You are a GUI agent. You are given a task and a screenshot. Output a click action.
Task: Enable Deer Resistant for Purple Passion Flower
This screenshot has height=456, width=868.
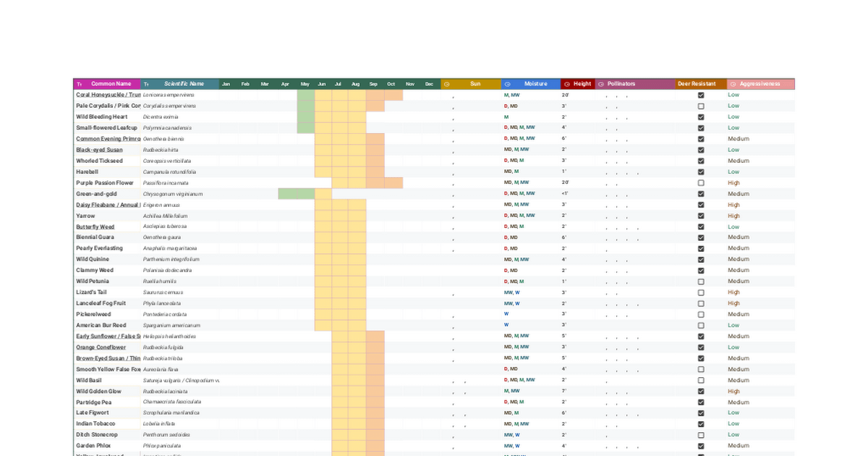(x=701, y=183)
